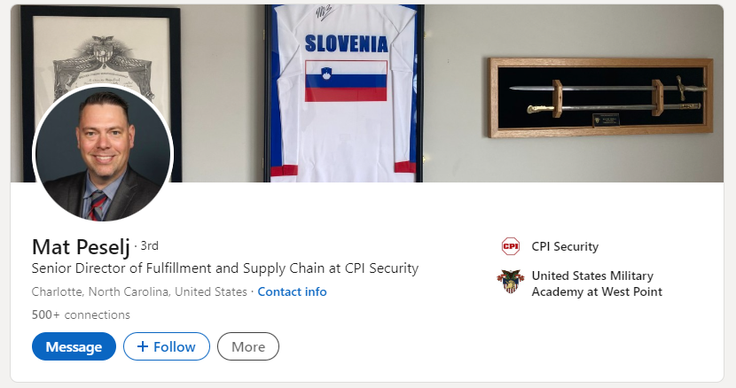Click the plus icon in Follow button

click(143, 347)
